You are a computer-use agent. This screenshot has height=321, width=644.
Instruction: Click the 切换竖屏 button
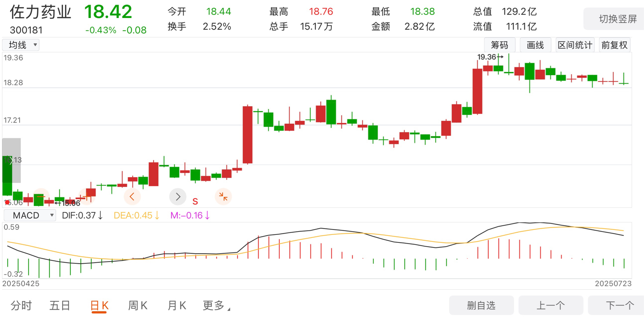pyautogui.click(x=614, y=19)
